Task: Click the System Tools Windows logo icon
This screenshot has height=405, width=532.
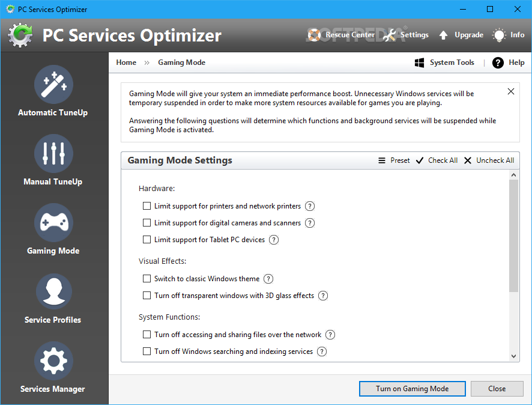Action: [x=419, y=62]
